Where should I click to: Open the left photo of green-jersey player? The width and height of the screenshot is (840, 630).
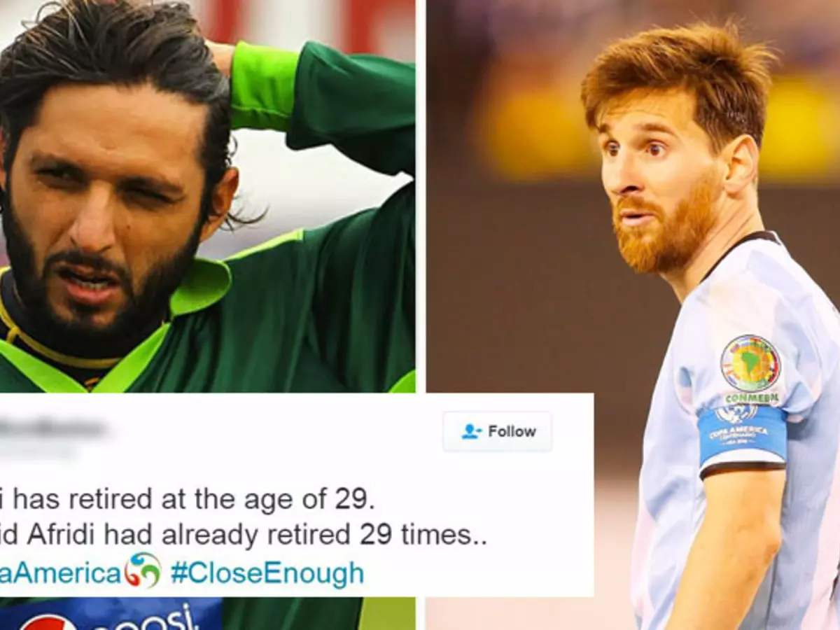[207, 196]
